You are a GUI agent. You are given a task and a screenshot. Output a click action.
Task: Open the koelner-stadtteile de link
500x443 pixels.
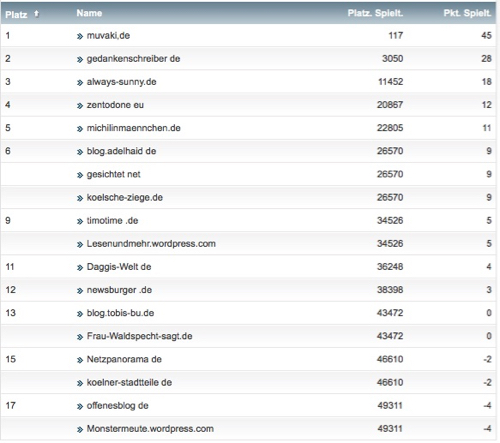tap(129, 382)
